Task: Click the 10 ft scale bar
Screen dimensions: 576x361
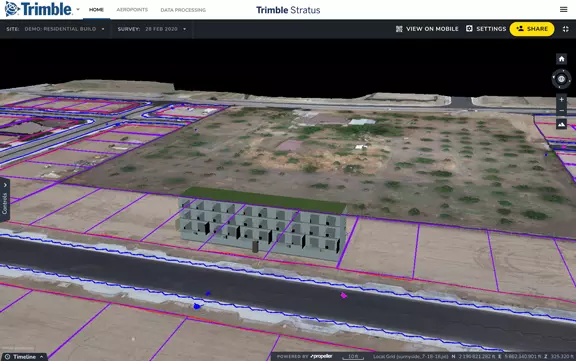Action: [x=353, y=357]
